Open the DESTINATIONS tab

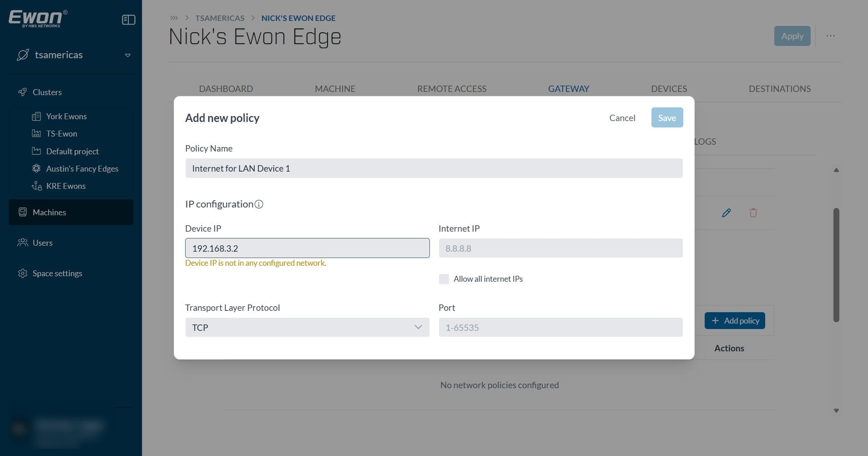click(780, 89)
